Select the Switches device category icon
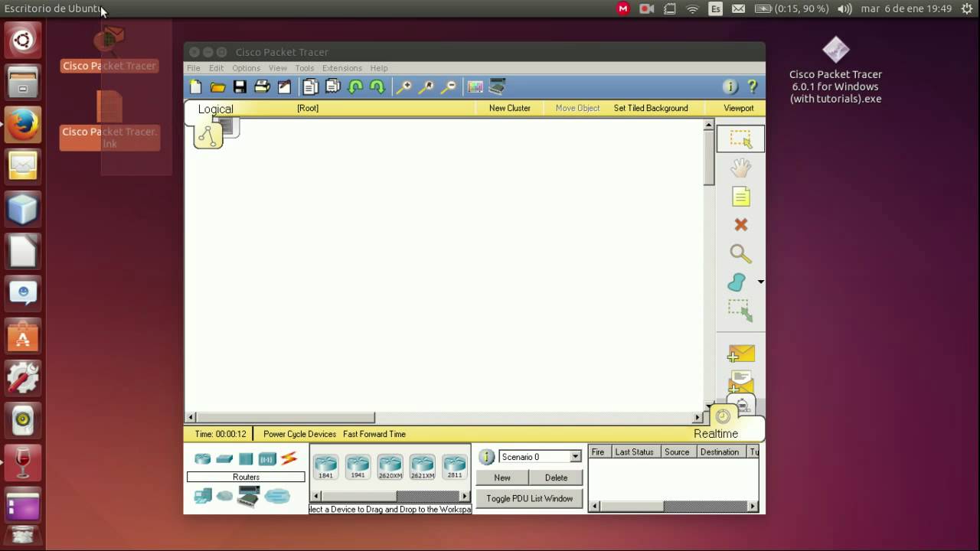The image size is (980, 551). (x=224, y=459)
